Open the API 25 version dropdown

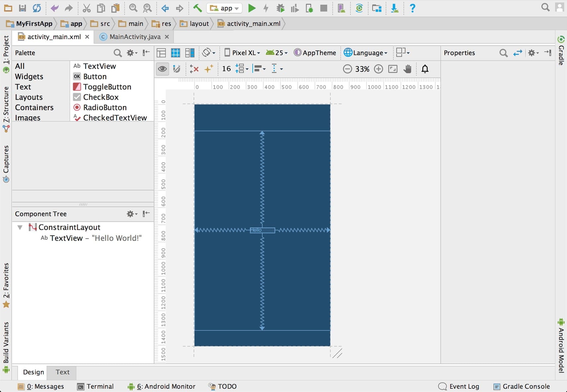[x=277, y=53]
